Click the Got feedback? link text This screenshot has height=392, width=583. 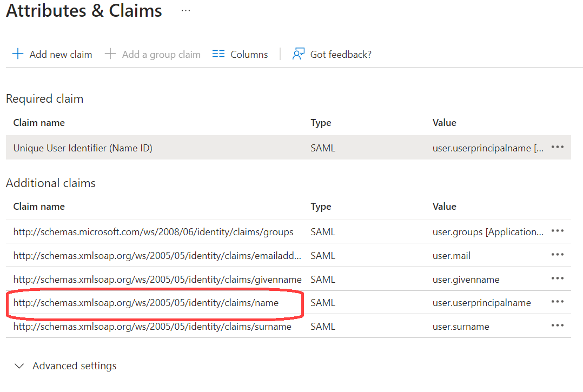coord(341,55)
